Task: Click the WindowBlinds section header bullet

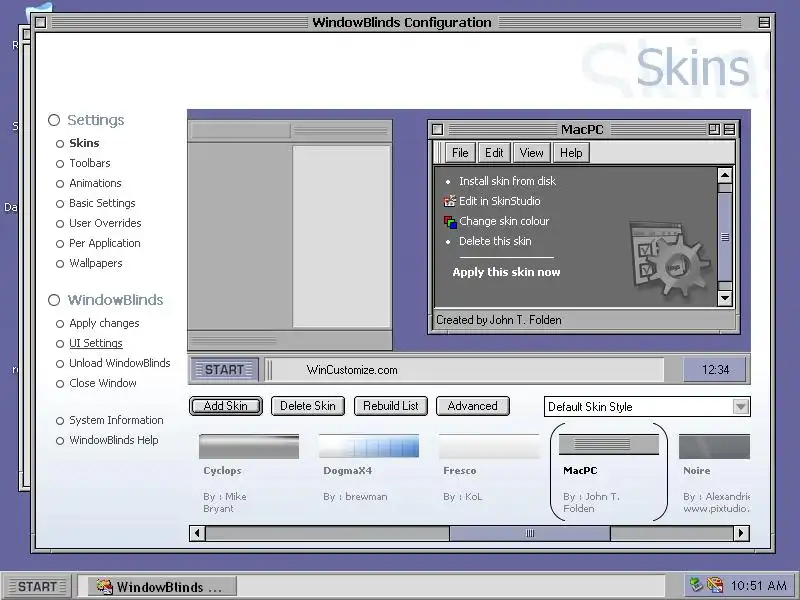Action: coord(54,300)
